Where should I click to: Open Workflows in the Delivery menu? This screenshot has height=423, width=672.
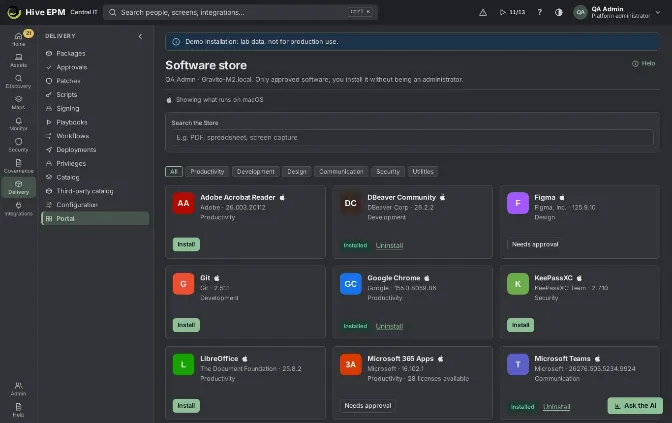(x=95, y=136)
